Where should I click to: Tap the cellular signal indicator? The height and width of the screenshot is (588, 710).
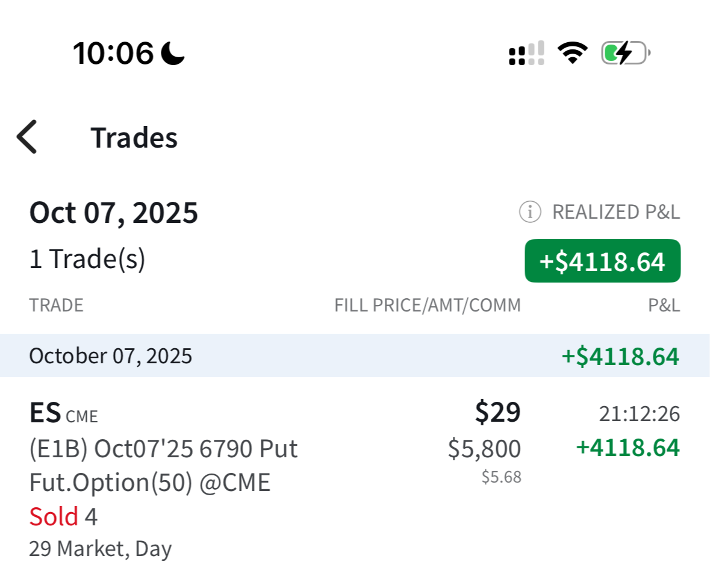526,53
